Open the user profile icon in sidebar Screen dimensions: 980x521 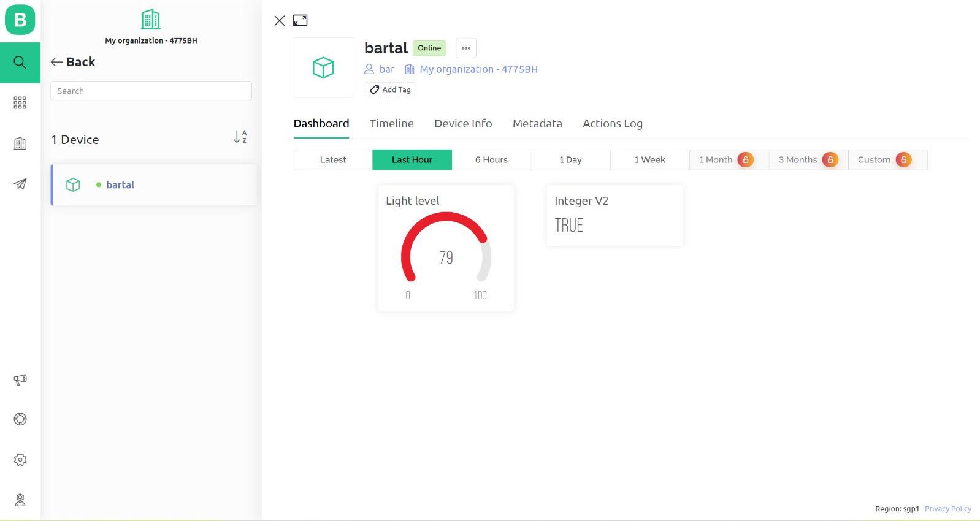[20, 500]
